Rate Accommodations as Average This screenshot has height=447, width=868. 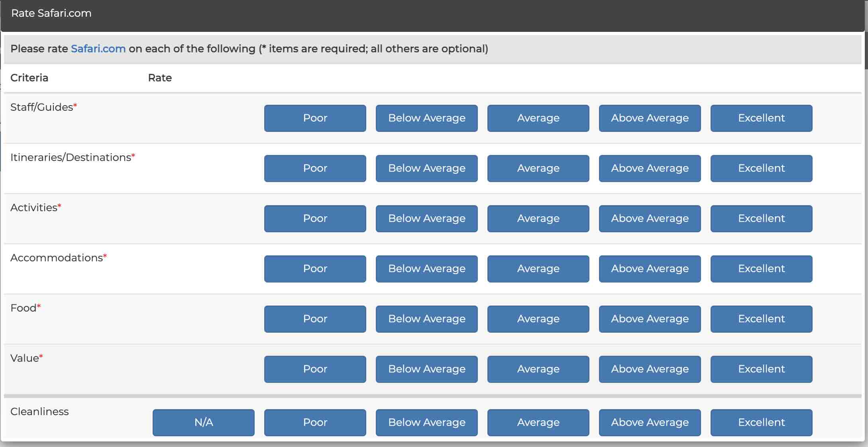(x=538, y=269)
